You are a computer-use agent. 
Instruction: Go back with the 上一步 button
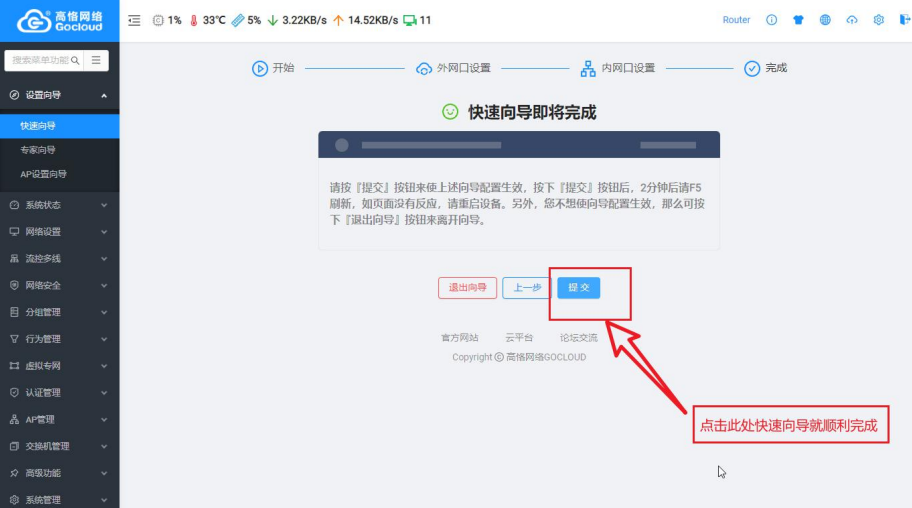(x=526, y=288)
